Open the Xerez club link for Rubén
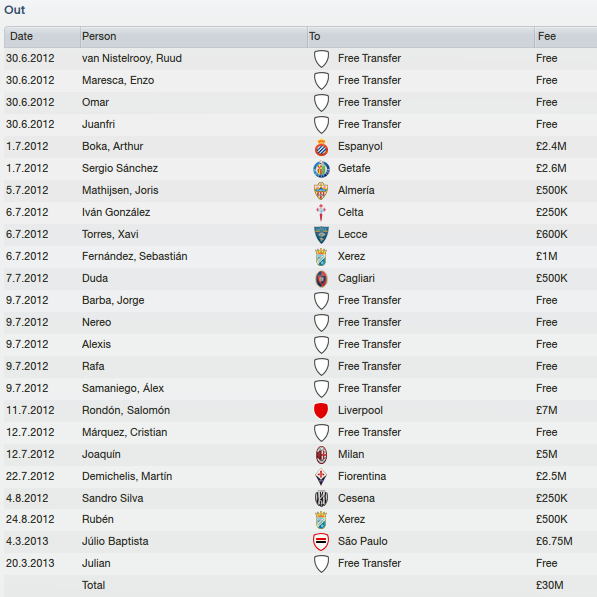Viewport: 597px width, 597px height. (x=351, y=519)
